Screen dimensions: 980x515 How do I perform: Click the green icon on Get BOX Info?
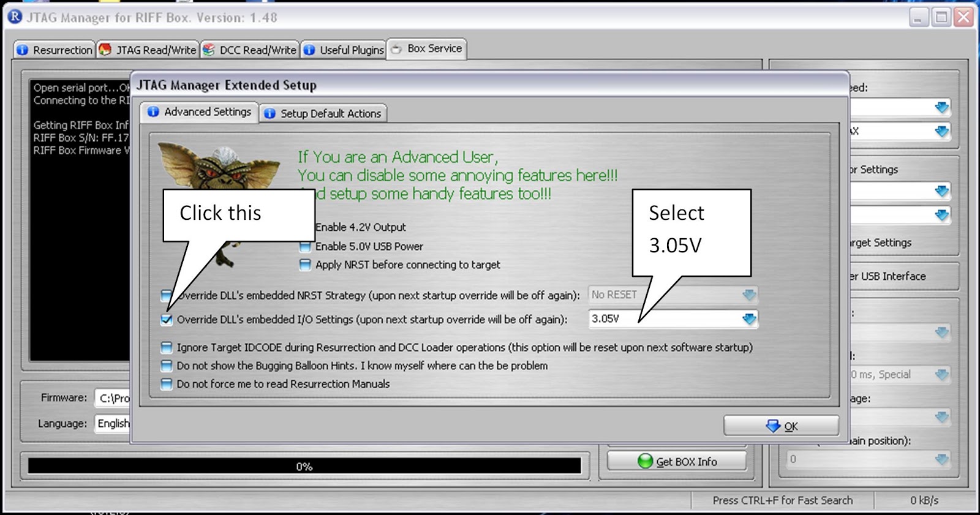coord(645,461)
